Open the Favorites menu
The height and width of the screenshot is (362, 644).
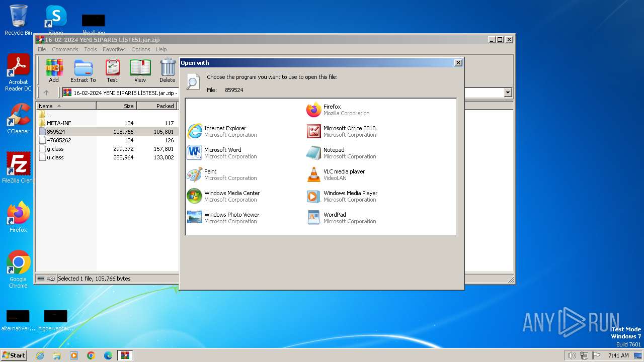(114, 49)
